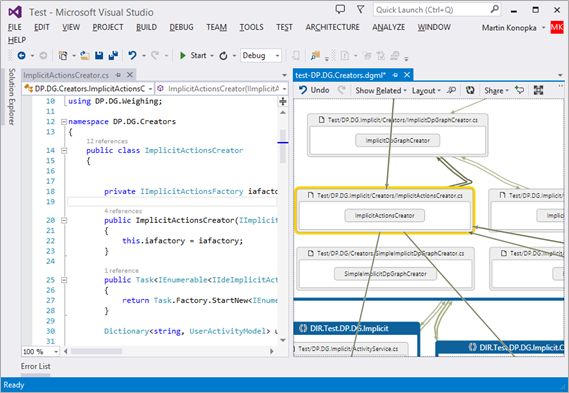
Task: Click the editor vertical scroll down arrow
Action: (283, 340)
